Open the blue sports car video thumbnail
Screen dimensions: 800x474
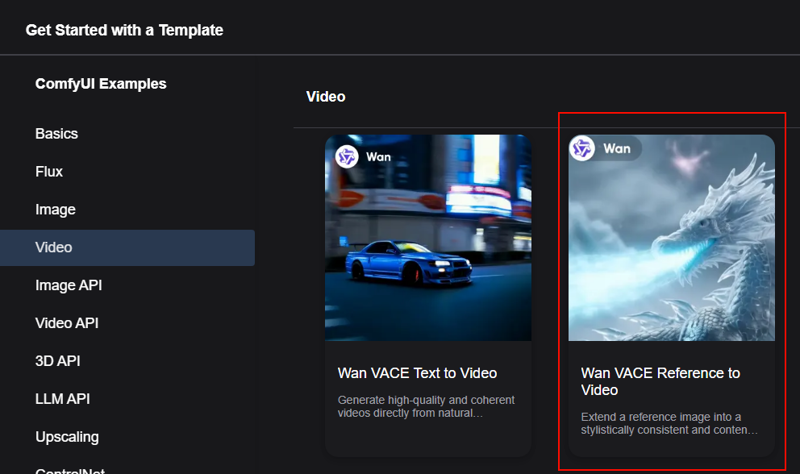click(428, 238)
